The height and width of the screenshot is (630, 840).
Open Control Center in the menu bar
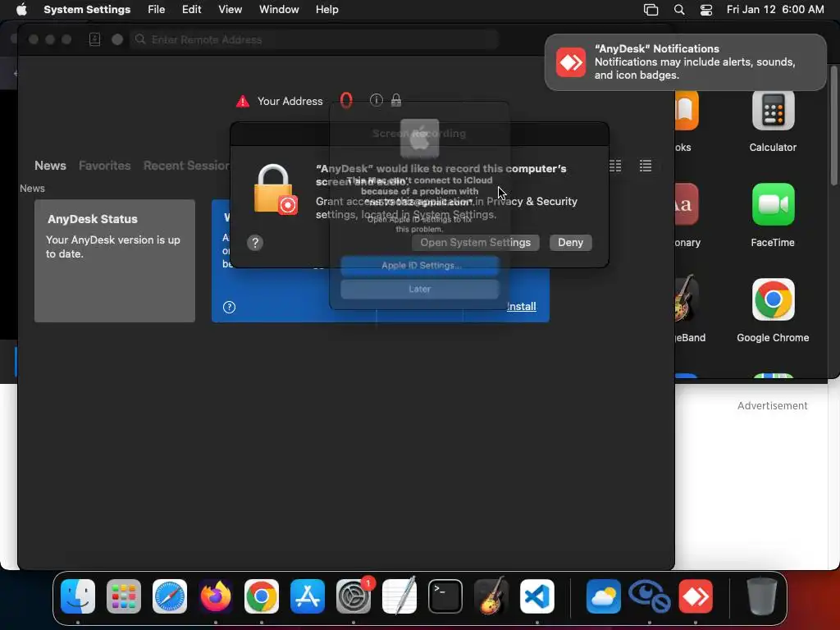point(706,10)
